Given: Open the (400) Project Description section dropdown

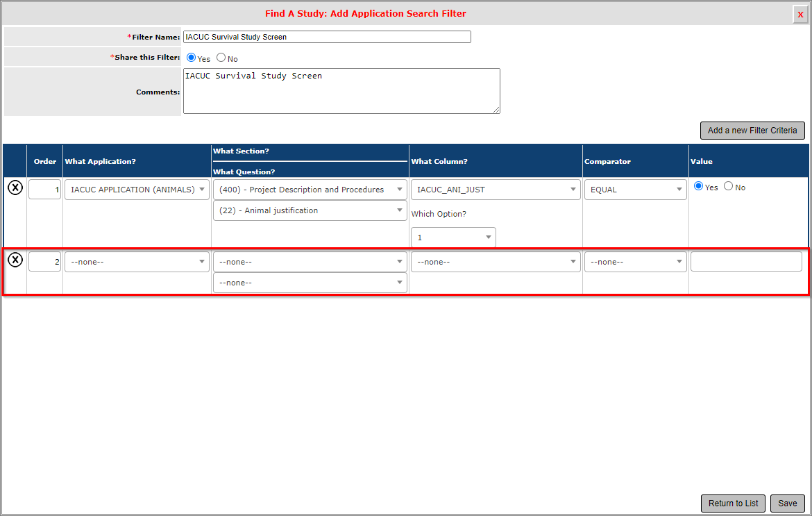Looking at the screenshot, I should click(x=310, y=190).
